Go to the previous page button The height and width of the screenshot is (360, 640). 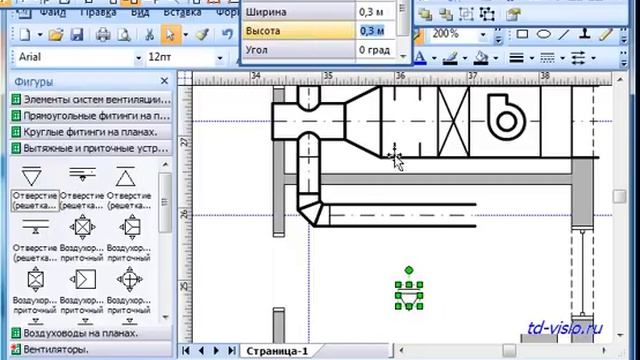coord(201,351)
